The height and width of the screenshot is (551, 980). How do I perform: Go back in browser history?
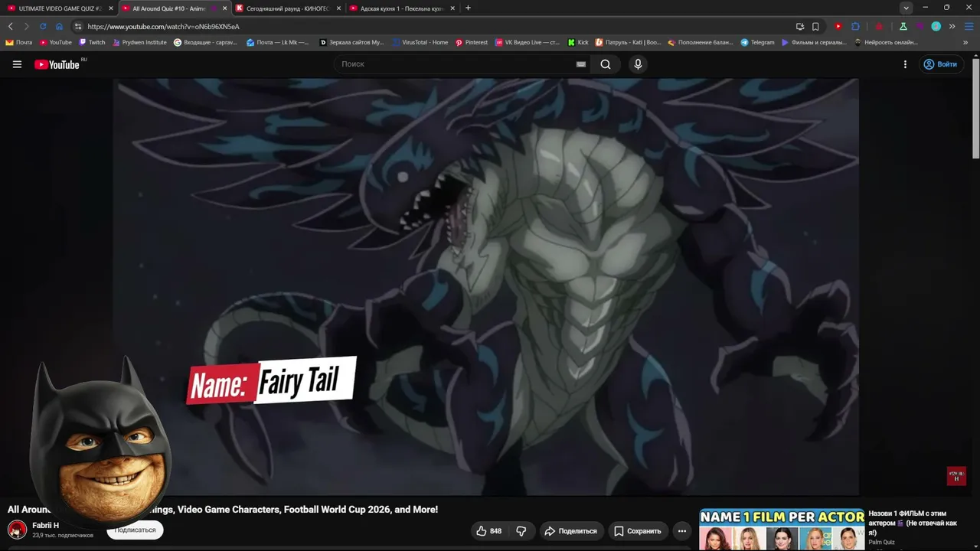[10, 26]
